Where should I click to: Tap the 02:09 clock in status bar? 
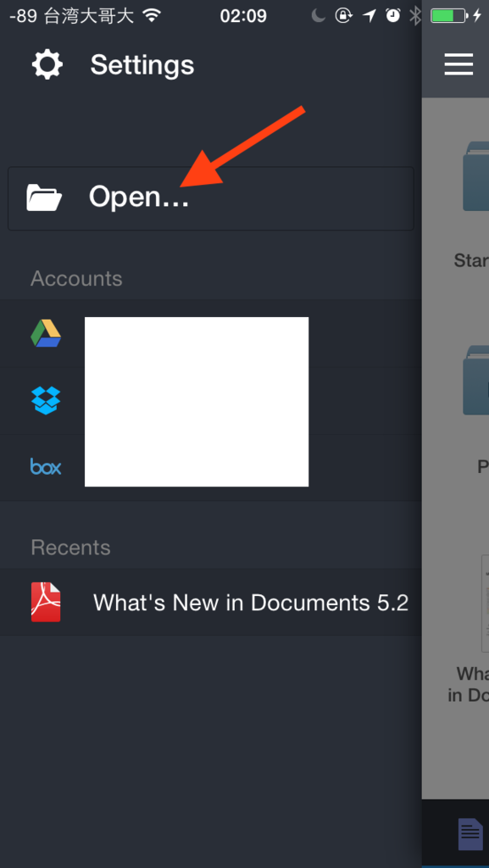point(243,16)
